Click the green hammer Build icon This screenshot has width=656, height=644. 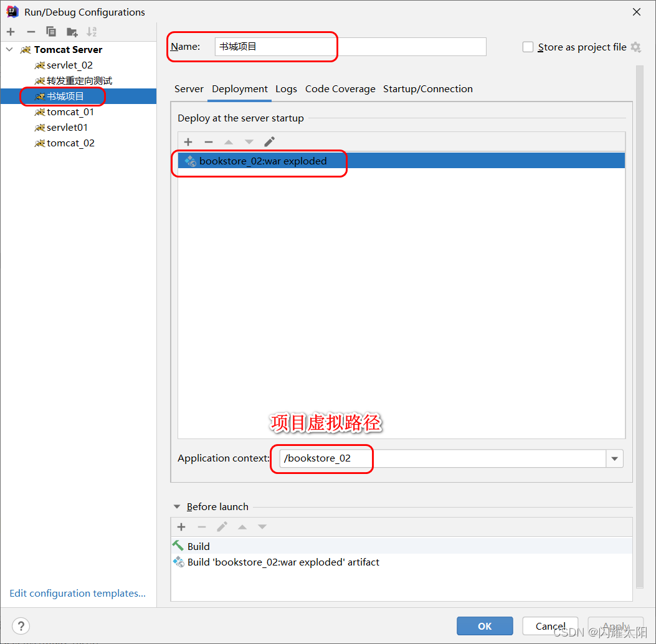tap(178, 546)
